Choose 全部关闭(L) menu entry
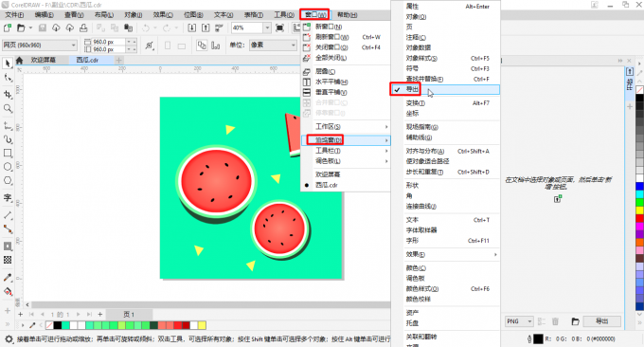Image resolution: width=644 pixels, height=347 pixels. [x=346, y=58]
